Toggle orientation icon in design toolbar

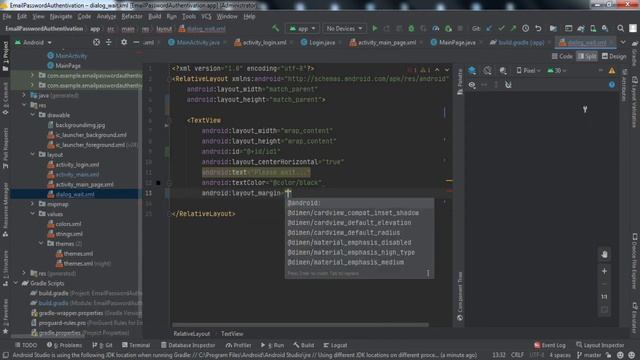coord(487,71)
